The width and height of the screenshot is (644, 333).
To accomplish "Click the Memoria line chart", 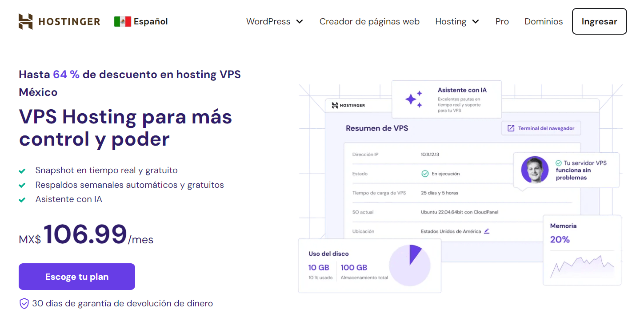I will [x=582, y=266].
